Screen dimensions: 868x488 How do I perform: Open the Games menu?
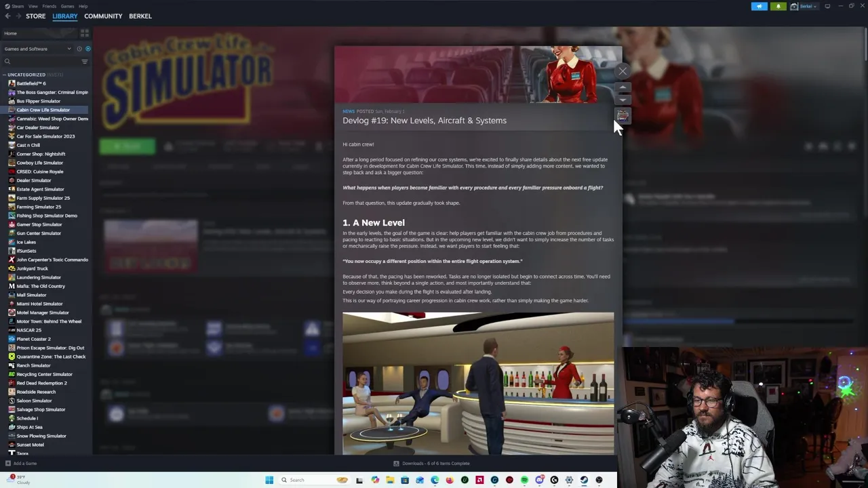click(x=67, y=6)
